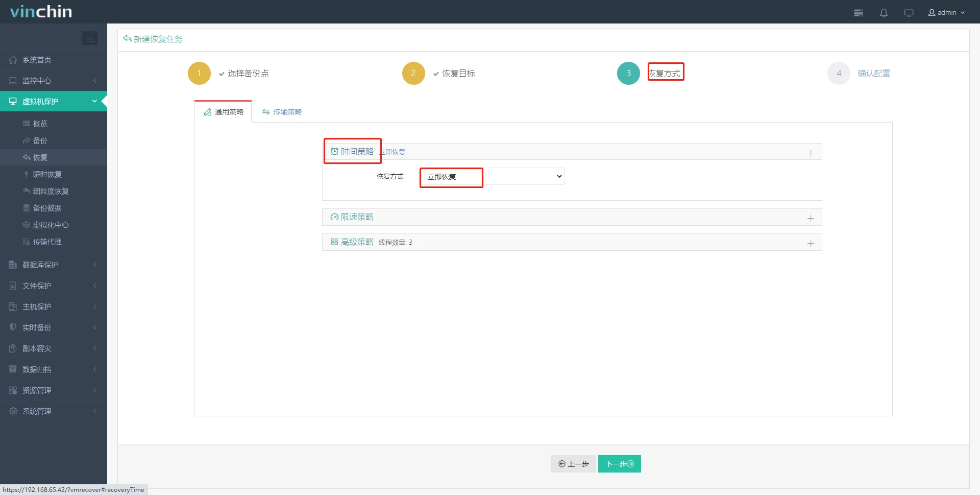Collapse the 虚拟机保护 menu
Screen dimensions: 980x495
tap(54, 101)
